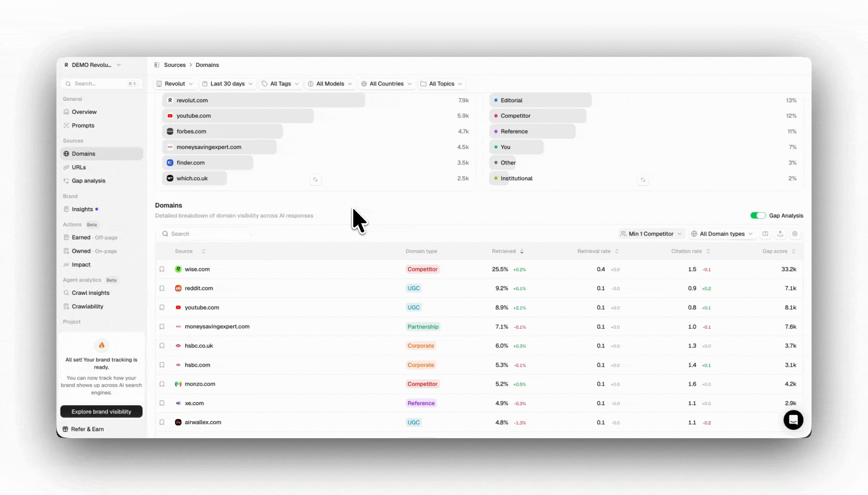Click Explore brand visibility button

coord(101,412)
